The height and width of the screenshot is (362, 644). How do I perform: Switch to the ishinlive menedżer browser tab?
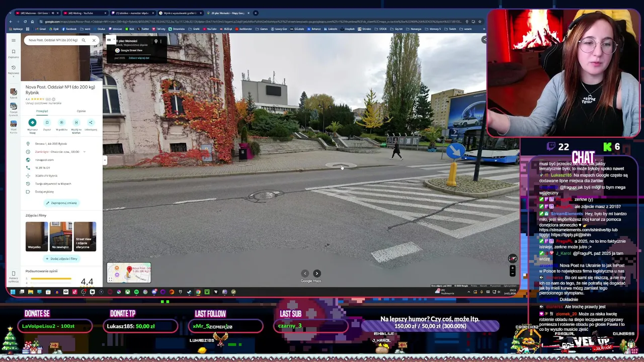[133, 13]
